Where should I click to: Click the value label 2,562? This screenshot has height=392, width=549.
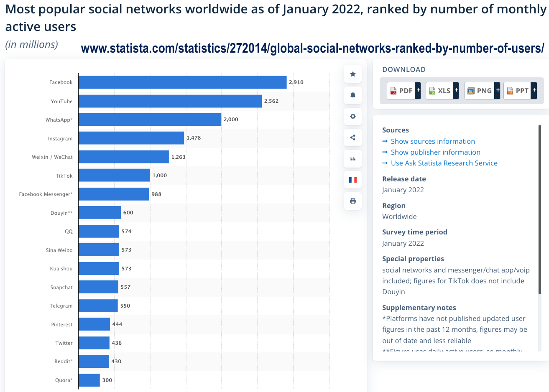pyautogui.click(x=271, y=101)
